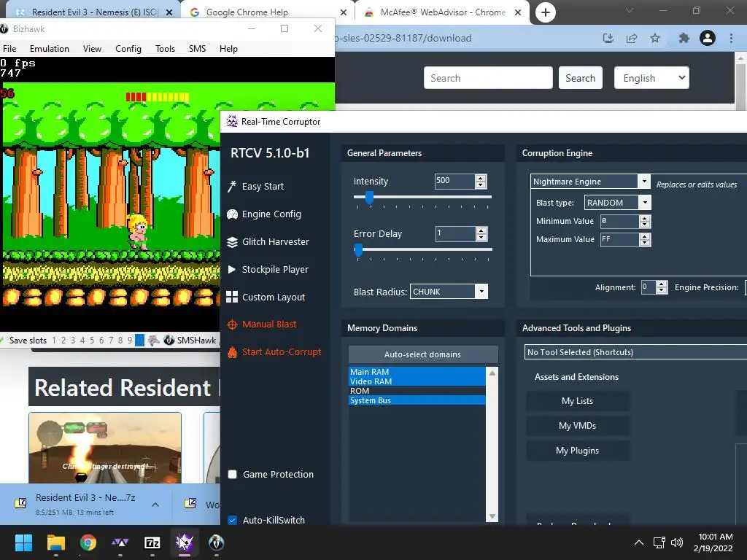Viewport: 747px width, 560px height.
Task: Click Intensity slider handle
Action: [369, 197]
